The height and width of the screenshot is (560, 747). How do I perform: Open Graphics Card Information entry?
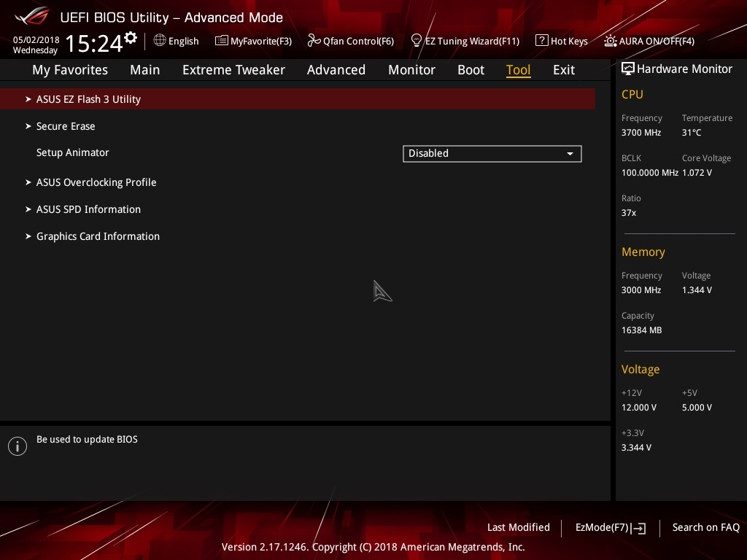pos(98,236)
